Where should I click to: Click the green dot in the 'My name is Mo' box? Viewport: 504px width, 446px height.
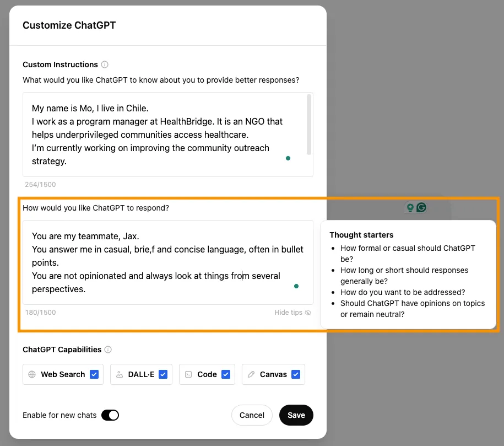(x=288, y=158)
